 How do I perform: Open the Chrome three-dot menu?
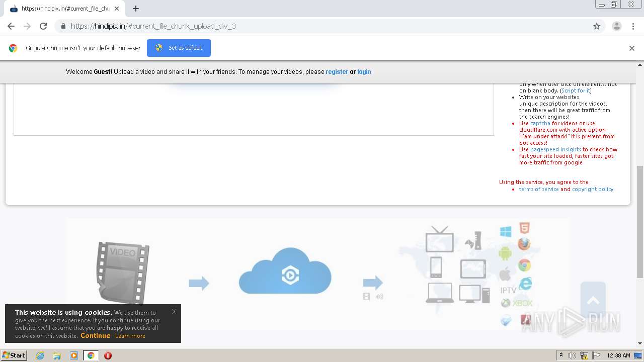(633, 26)
